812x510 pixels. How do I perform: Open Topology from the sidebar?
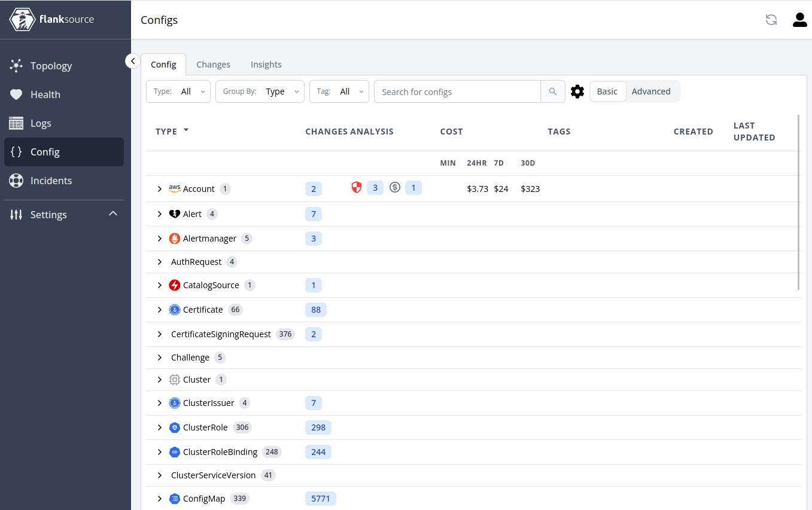(51, 66)
